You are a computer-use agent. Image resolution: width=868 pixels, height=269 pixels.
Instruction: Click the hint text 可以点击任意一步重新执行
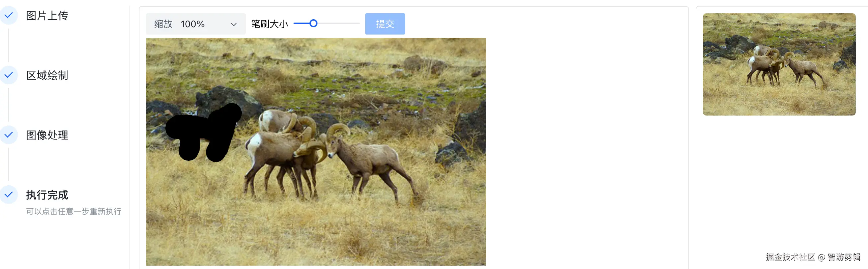(x=74, y=211)
